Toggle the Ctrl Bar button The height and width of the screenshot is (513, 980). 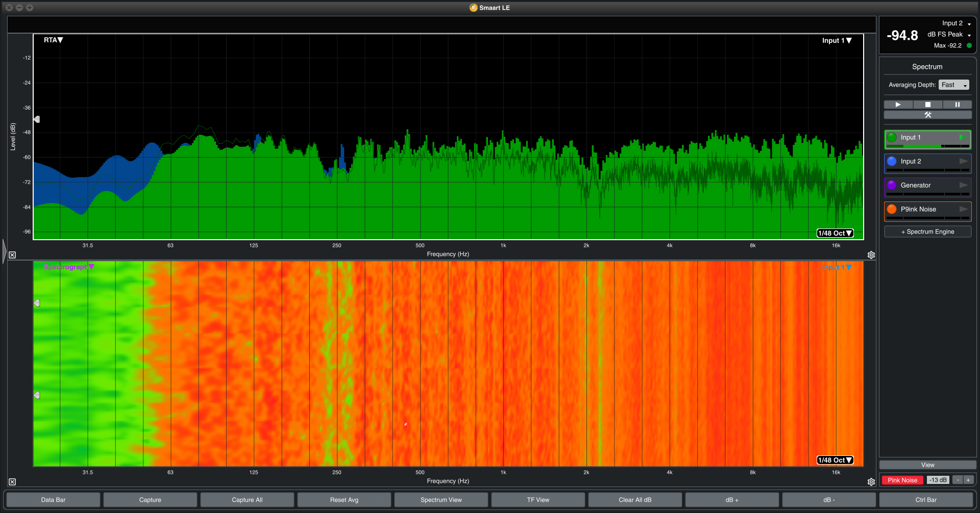click(x=926, y=500)
